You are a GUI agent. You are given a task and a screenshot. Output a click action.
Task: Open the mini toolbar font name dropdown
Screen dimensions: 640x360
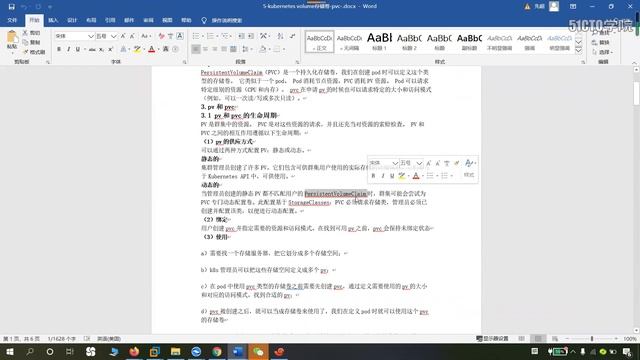click(395, 163)
